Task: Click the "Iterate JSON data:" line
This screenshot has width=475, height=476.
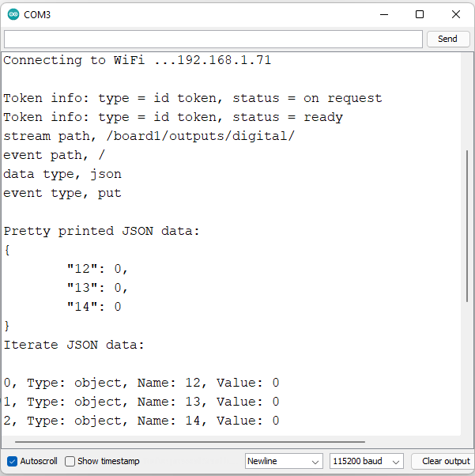Action: [x=74, y=345]
